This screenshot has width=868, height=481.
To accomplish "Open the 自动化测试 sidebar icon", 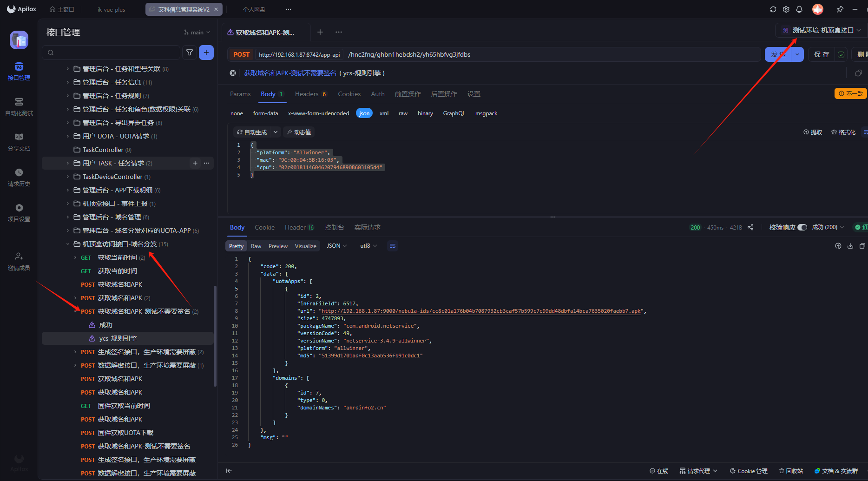I will point(19,106).
